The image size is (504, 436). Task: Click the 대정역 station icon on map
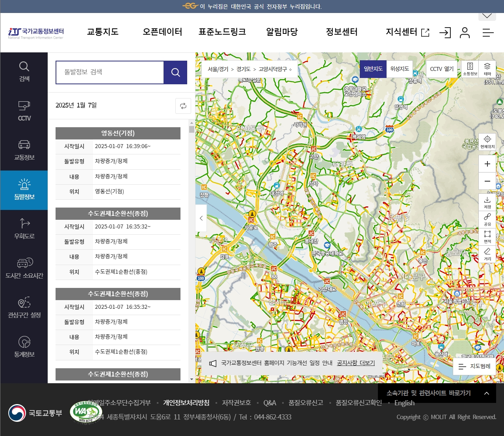(x=277, y=186)
